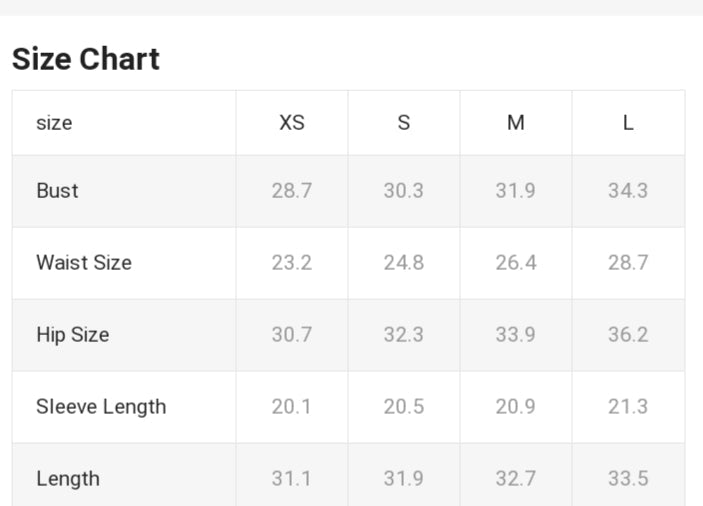The height and width of the screenshot is (506, 703).
Task: Click Sleeve Length value 21.3
Action: (628, 407)
